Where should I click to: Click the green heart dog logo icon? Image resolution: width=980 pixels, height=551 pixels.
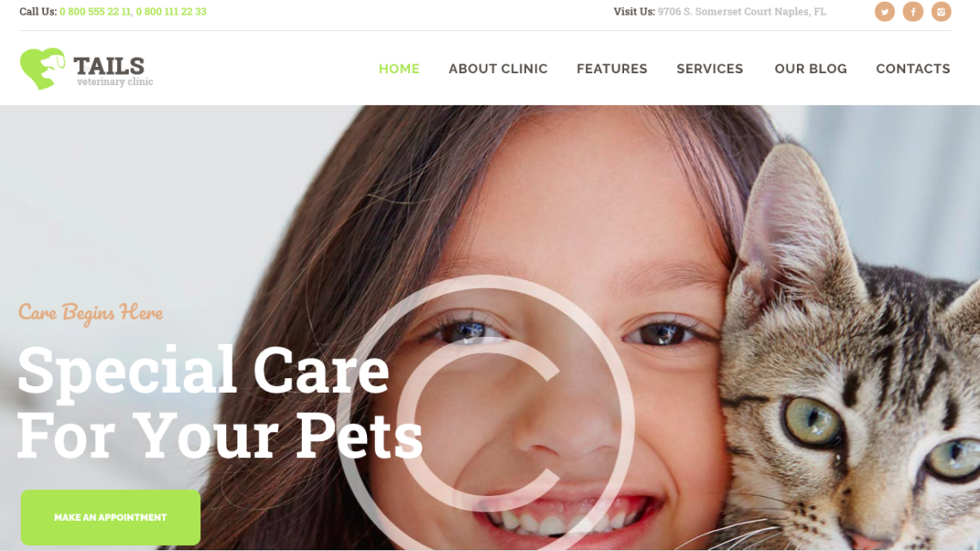click(42, 69)
